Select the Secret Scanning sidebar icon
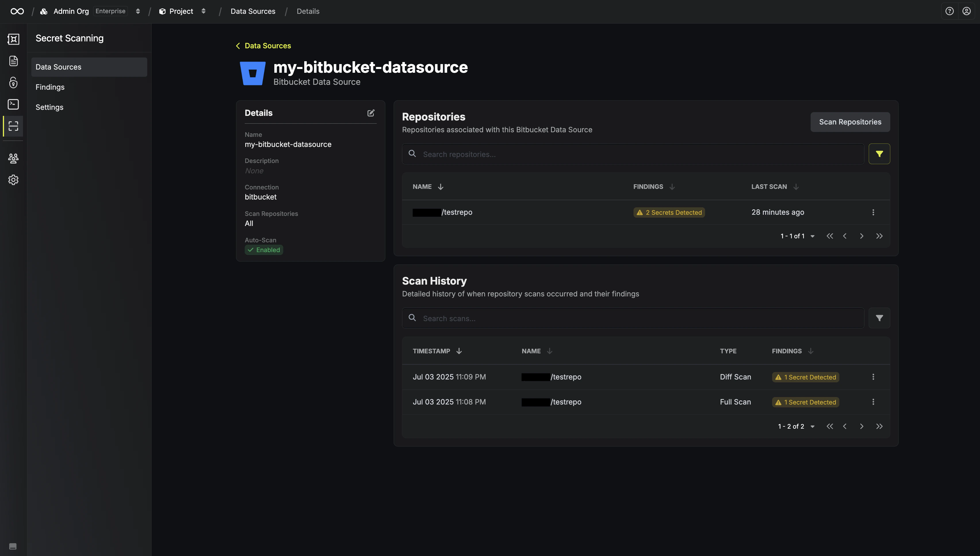This screenshot has width=980, height=556. tap(13, 126)
